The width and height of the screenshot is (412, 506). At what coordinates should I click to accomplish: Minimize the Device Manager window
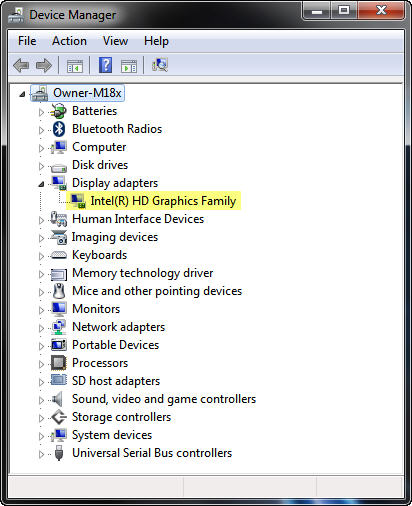coord(317,11)
